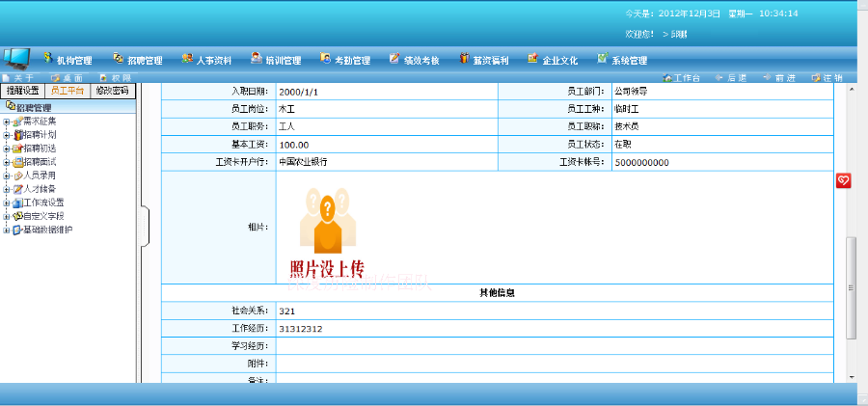This screenshot has width=868, height=406.
Task: Click the 考勤管理 icon
Action: [x=326, y=58]
